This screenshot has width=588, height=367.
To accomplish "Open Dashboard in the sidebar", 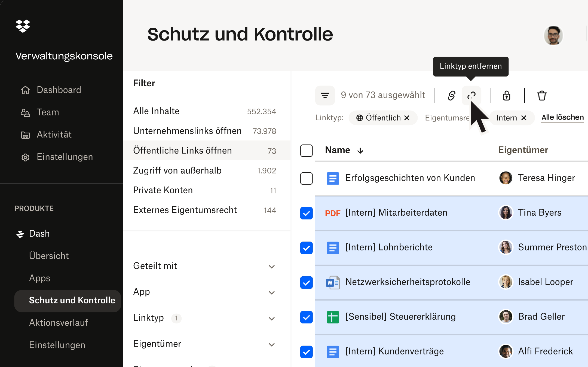I will coord(59,90).
